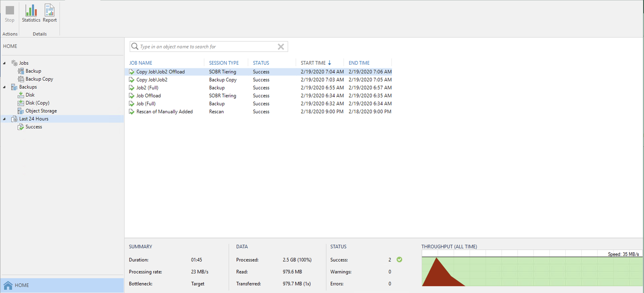The image size is (644, 293).
Task: Click status icon of Job2 (Full)
Action: (131, 88)
